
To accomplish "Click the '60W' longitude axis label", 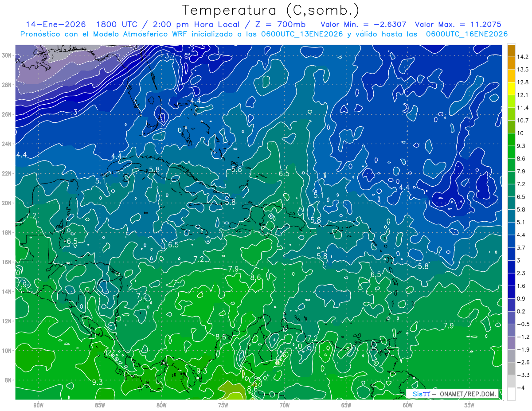I will click(408, 405).
